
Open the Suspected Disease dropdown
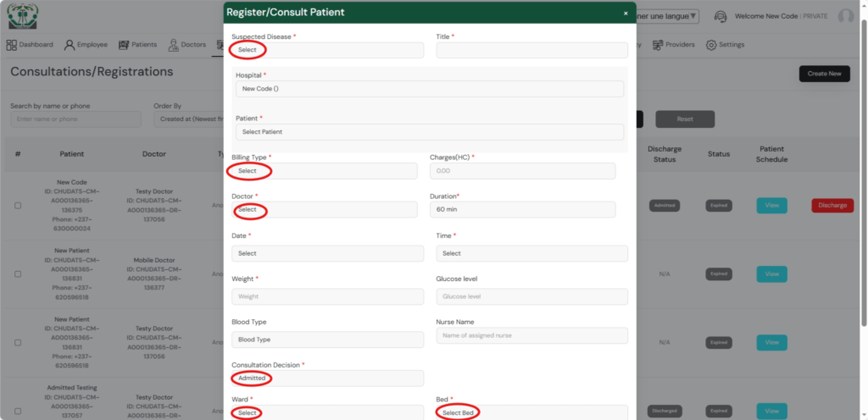(x=327, y=50)
